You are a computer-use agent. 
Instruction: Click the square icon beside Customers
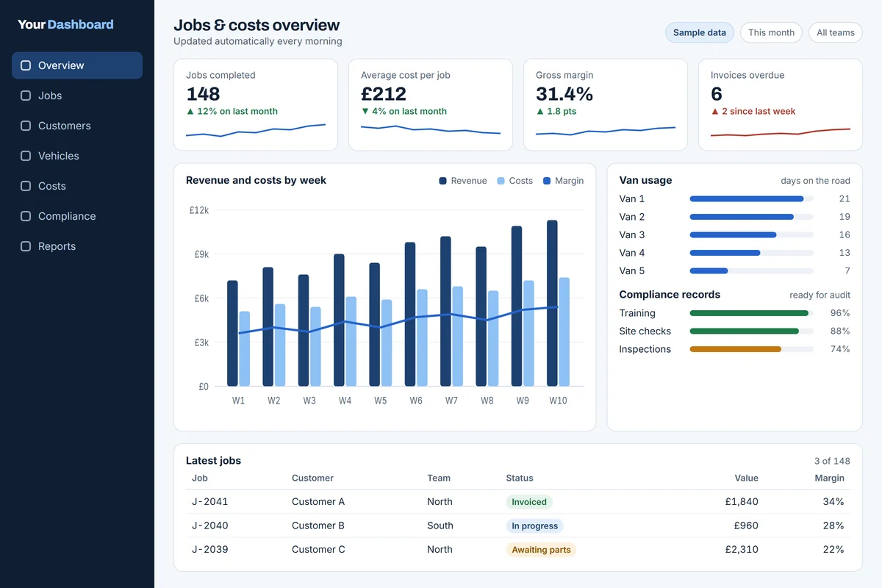tap(26, 126)
